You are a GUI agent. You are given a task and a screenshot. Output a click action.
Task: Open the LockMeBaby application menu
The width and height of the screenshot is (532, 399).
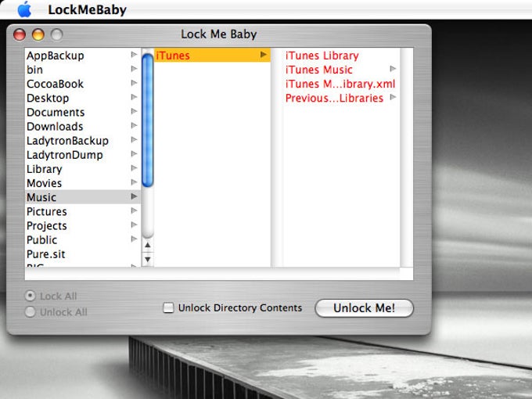click(x=87, y=9)
